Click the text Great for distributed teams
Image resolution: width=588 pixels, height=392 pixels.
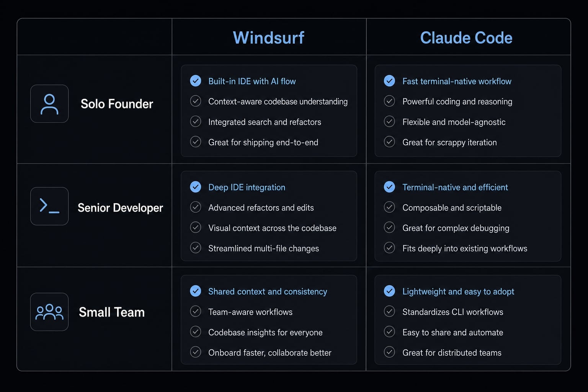point(452,353)
